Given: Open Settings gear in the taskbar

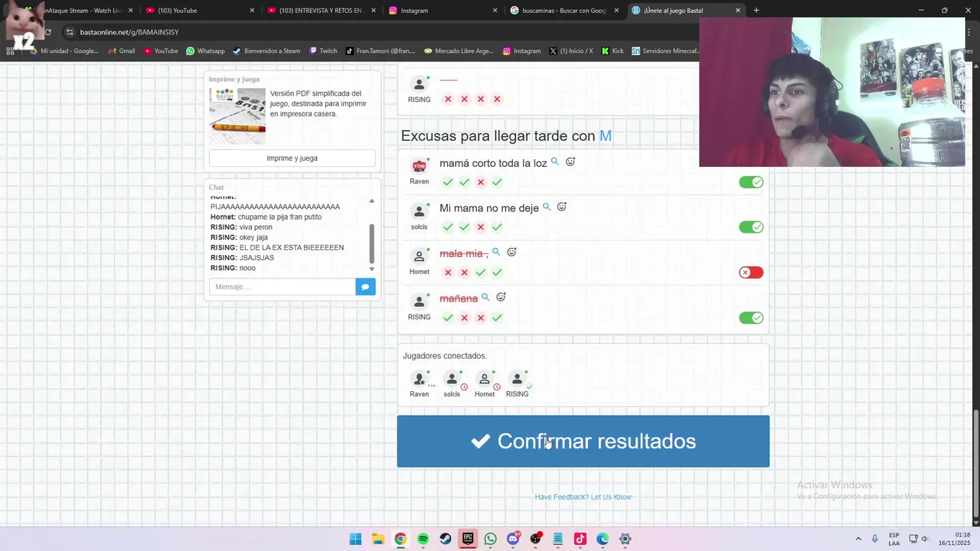Looking at the screenshot, I should point(626,539).
